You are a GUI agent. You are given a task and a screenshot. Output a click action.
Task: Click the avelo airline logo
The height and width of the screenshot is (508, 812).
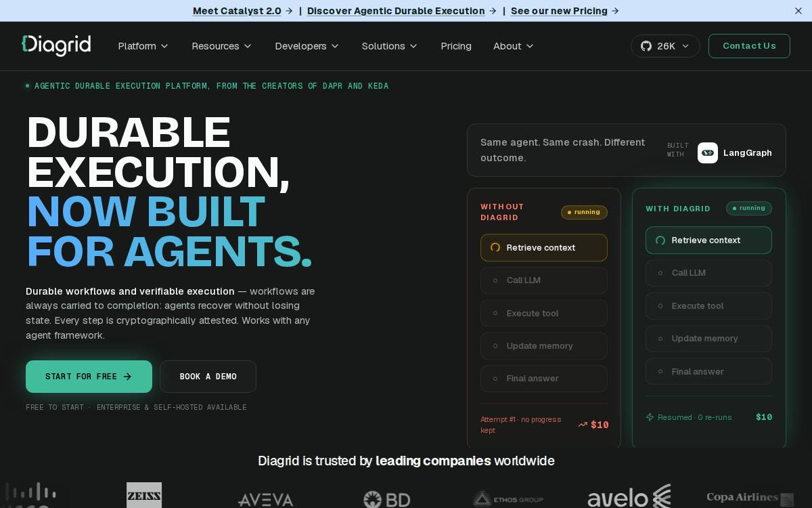629,497
